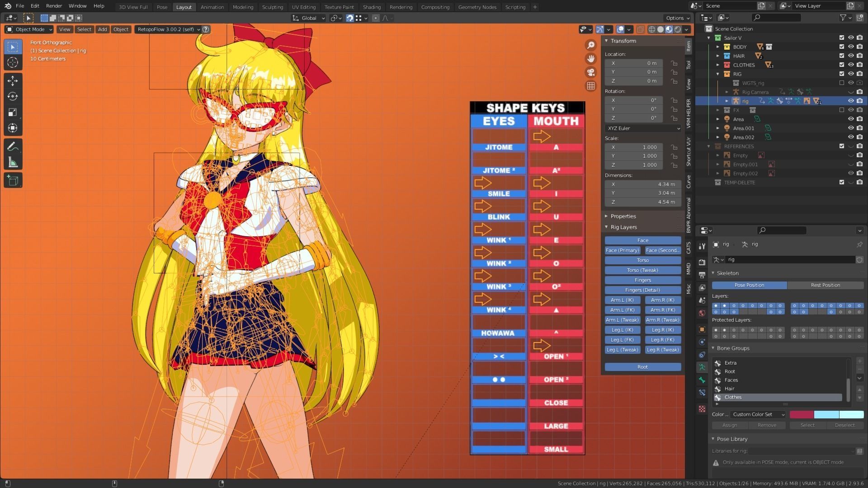Toggle pin icon in properties header
The image size is (868, 488).
[x=859, y=244]
